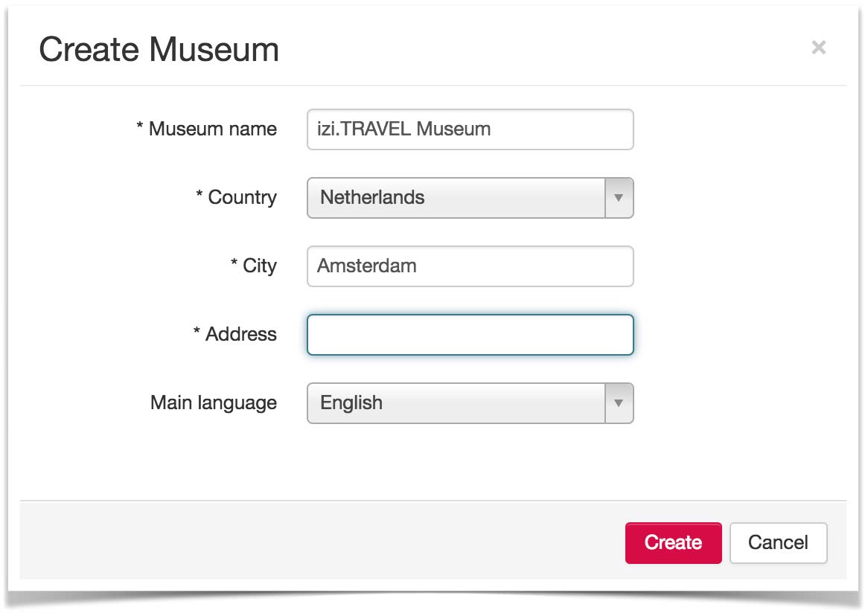Close the Create Museum dialog with X
Screen dimensions: 868x616
(x=818, y=48)
